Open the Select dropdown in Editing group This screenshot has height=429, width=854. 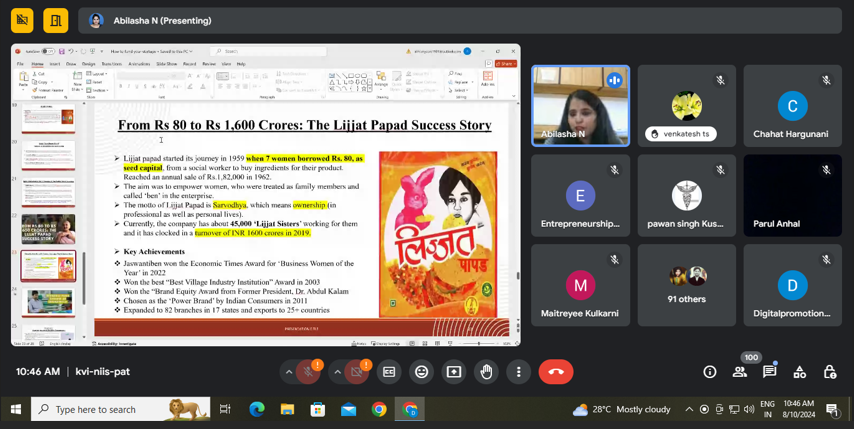point(460,90)
